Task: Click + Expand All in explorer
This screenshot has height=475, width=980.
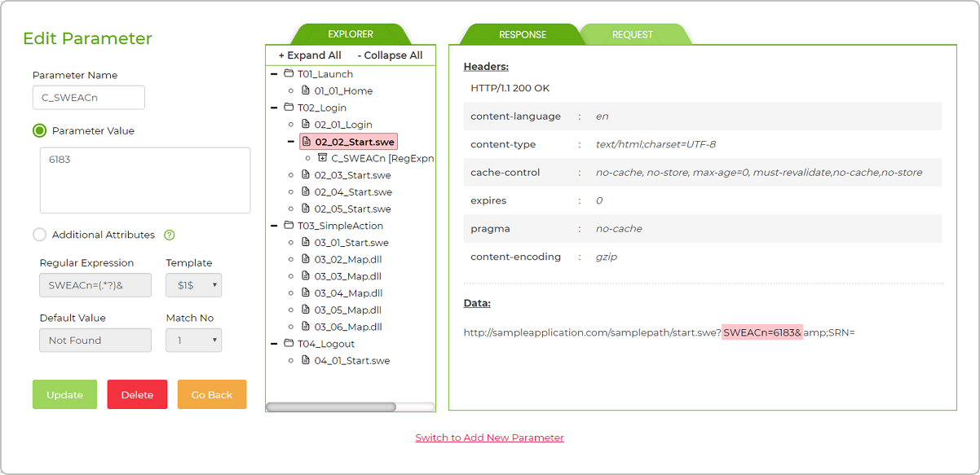Action: (x=310, y=55)
